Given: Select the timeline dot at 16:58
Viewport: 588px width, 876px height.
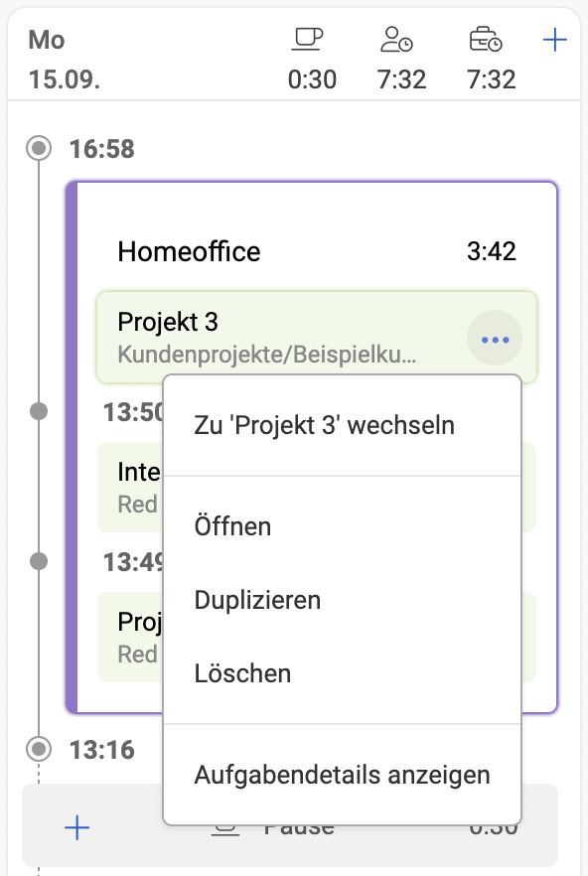Looking at the screenshot, I should pyautogui.click(x=38, y=148).
